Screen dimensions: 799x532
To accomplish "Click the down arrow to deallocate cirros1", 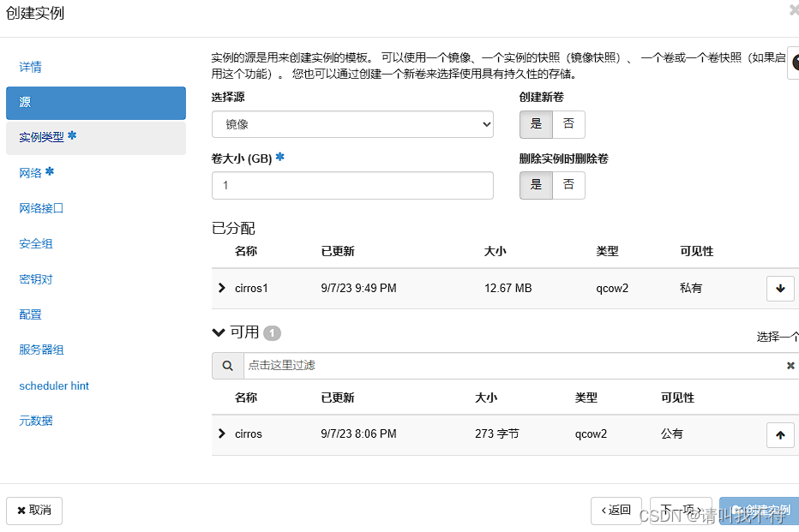I will click(x=780, y=289).
